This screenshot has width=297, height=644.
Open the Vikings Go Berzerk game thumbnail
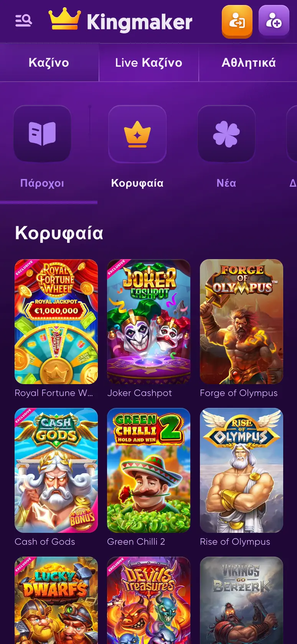pyautogui.click(x=241, y=600)
